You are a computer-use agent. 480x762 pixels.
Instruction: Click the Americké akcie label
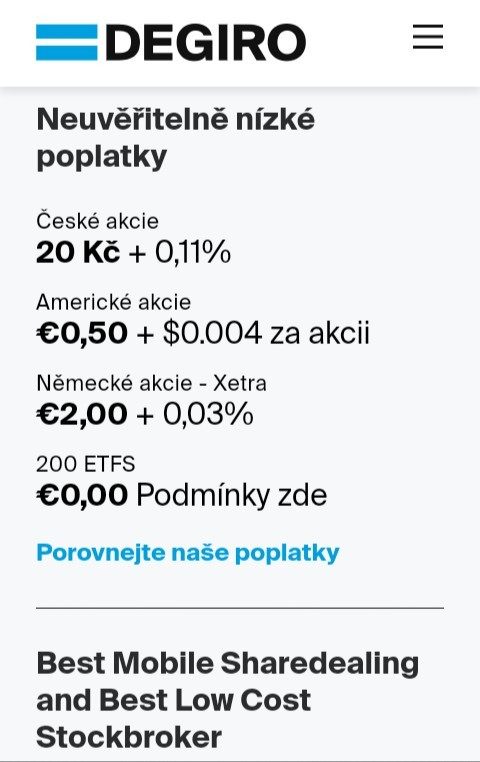click(114, 302)
